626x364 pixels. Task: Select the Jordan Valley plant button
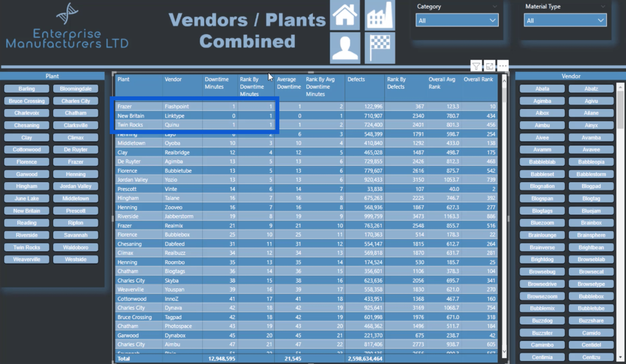76,186
